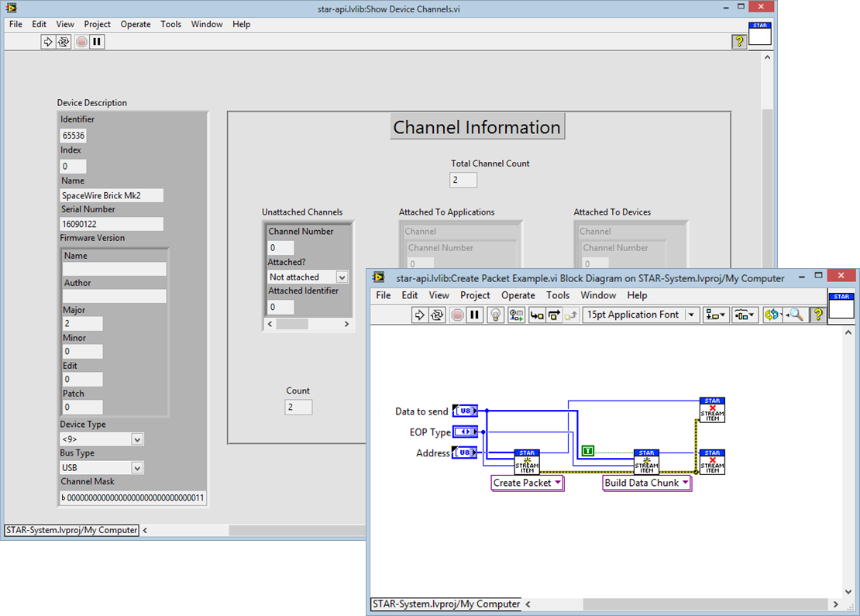Open File menu in Show Device Channels window
The image size is (860, 616).
pyautogui.click(x=16, y=24)
